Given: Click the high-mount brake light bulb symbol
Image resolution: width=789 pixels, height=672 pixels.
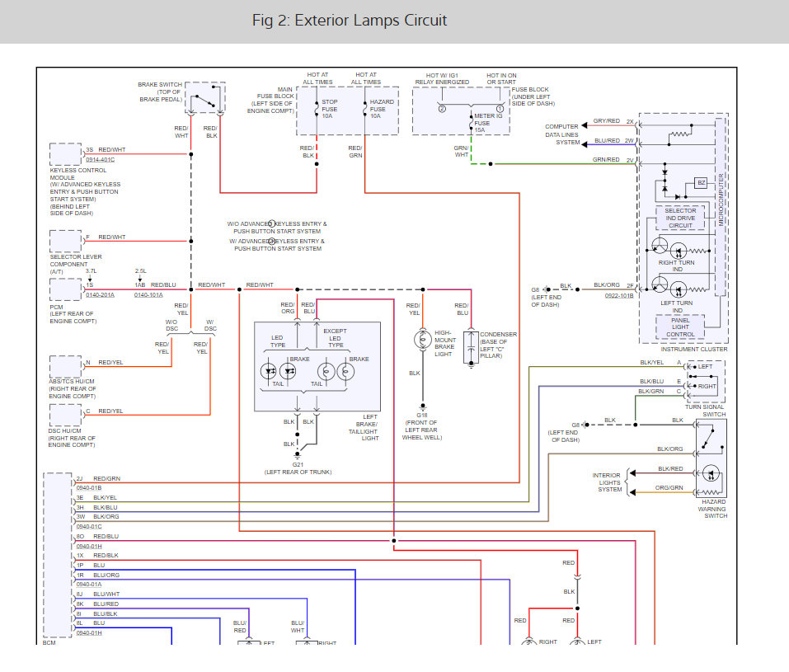Looking at the screenshot, I should pyautogui.click(x=422, y=340).
